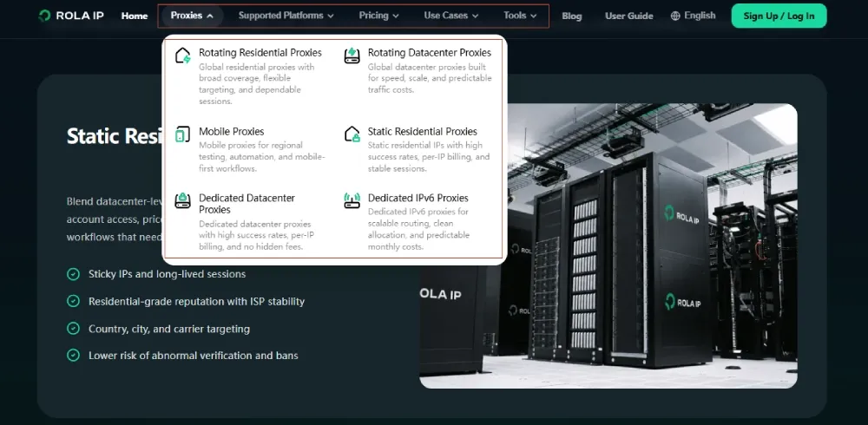This screenshot has width=868, height=425.
Task: Click checkmark icon beside Residential-grade reputation
Action: click(73, 301)
